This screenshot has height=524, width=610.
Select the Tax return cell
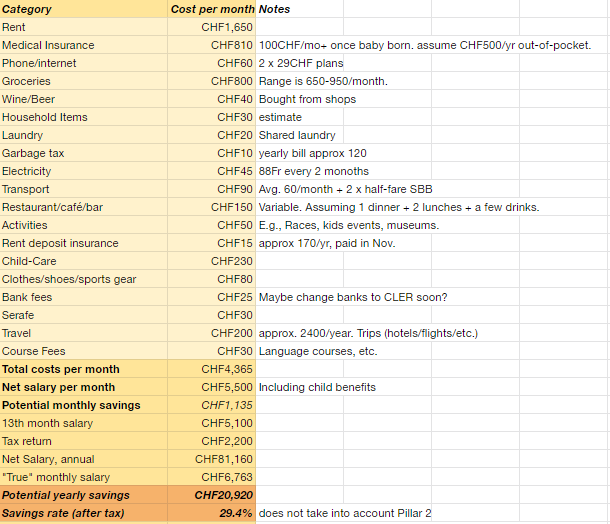pyautogui.click(x=84, y=441)
